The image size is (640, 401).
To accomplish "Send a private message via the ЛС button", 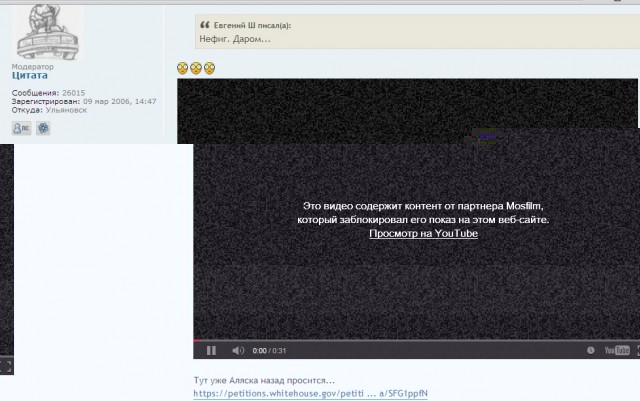I will [x=21, y=128].
